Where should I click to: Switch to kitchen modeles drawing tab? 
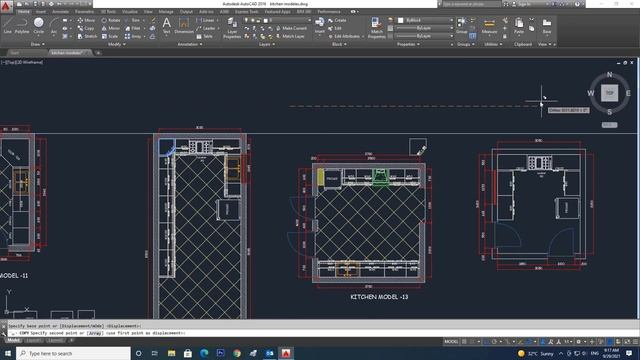click(69, 53)
